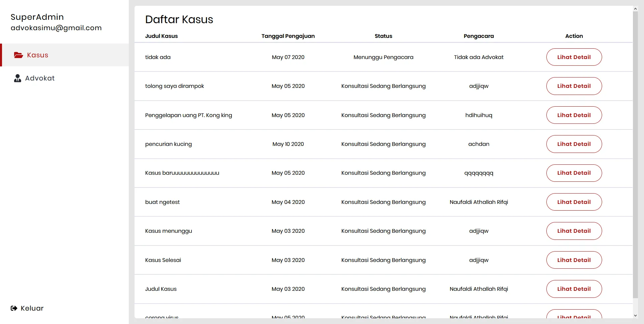Click the logout icon next to Keluar
This screenshot has height=324, width=644.
tap(13, 308)
